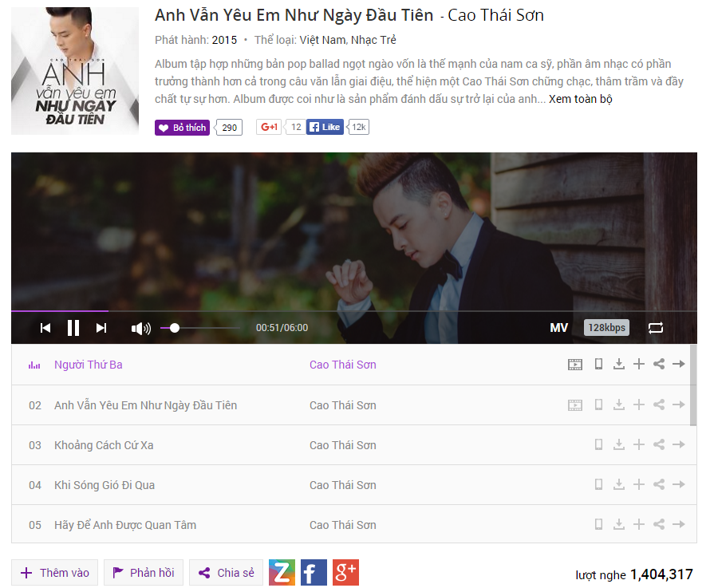Screen dimensions: 714x588
Task: Open the Nhạc Trẻ genre link
Action: [x=373, y=40]
